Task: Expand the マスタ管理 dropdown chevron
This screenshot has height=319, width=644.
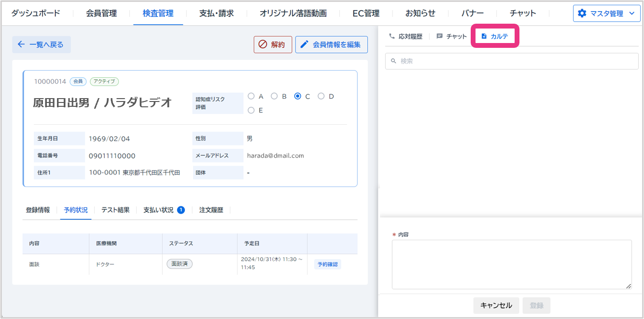Action: coord(631,14)
